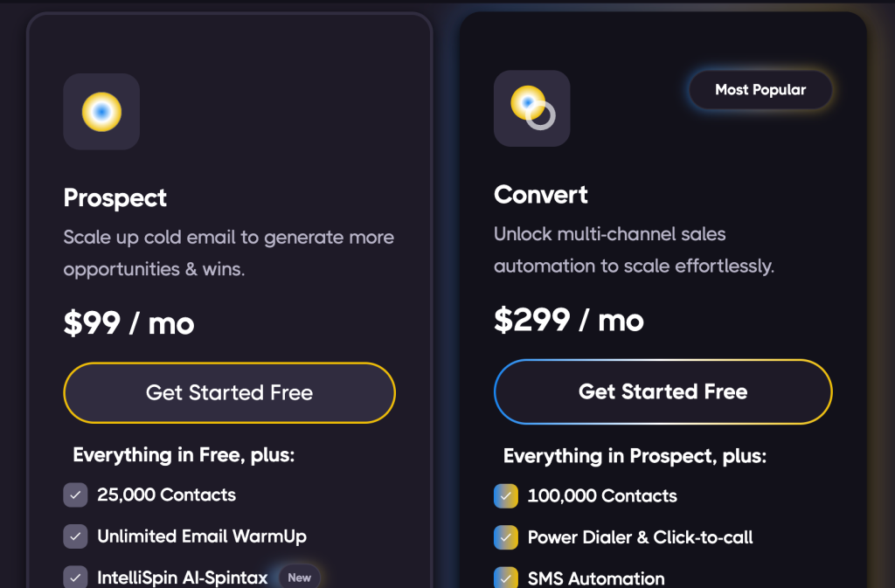Click the checkmark beside Unlimited Email WarmUp
895x588 pixels.
(75, 536)
